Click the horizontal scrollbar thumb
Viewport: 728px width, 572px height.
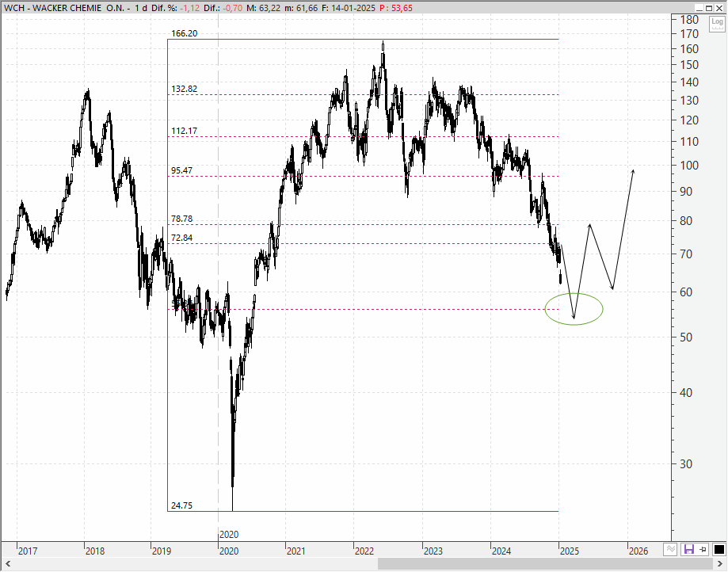547,564
